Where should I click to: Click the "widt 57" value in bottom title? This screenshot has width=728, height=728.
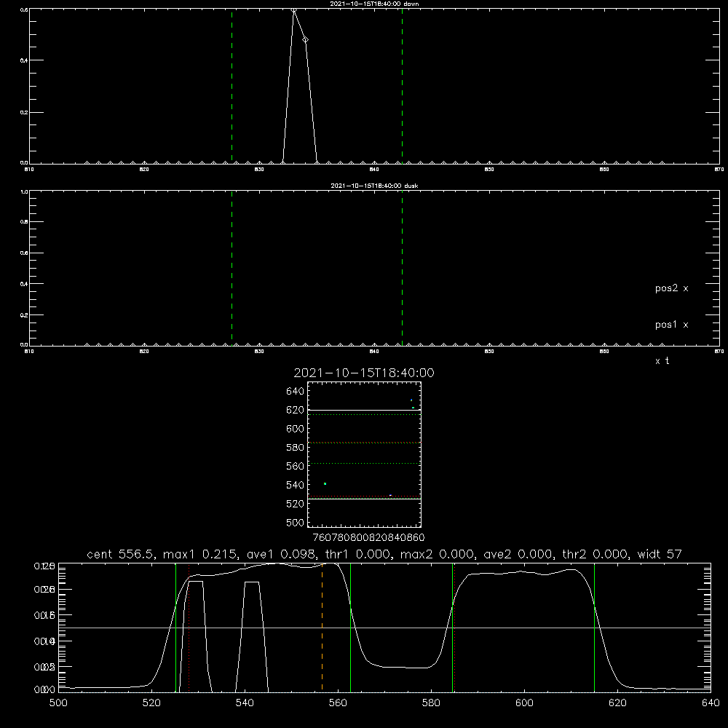[x=660, y=554]
